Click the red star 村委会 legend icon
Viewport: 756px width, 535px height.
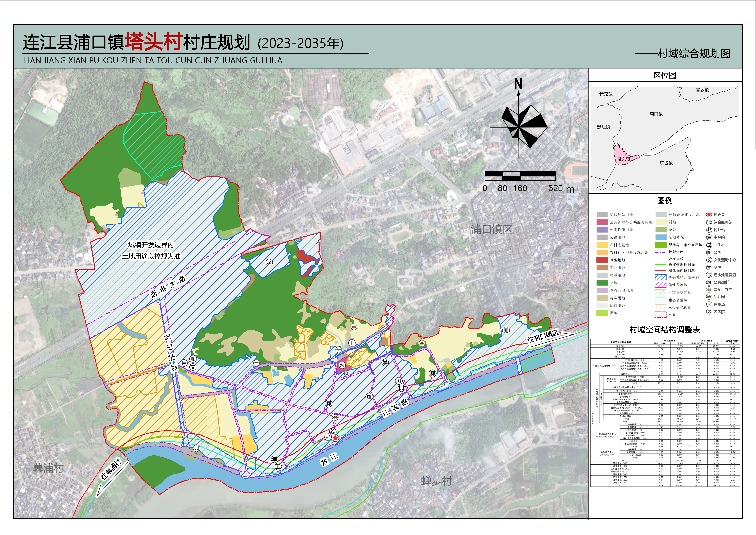[x=709, y=214]
